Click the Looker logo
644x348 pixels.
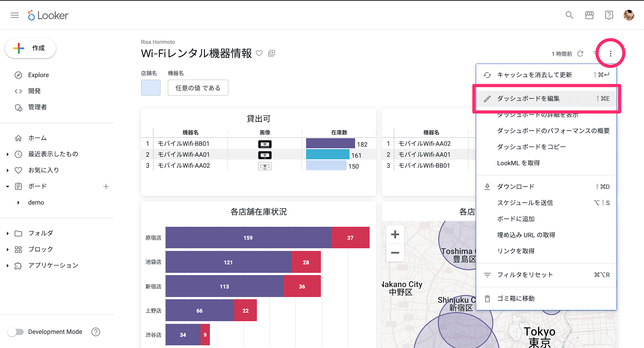48,15
